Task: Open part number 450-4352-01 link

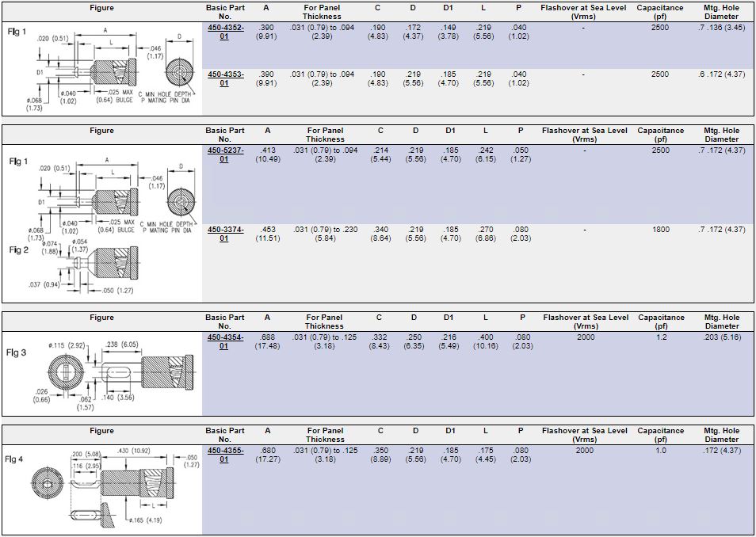Action: point(225,32)
